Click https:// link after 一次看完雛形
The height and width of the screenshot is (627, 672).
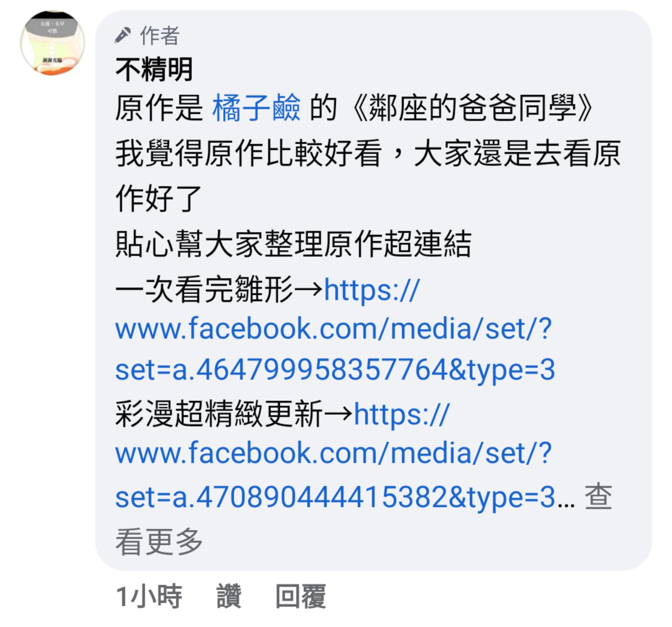point(372,290)
